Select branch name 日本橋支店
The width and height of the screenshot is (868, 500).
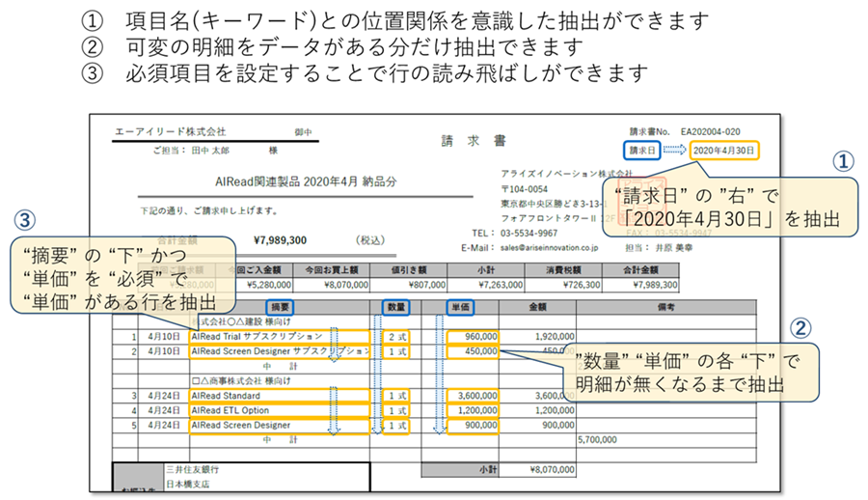click(188, 485)
